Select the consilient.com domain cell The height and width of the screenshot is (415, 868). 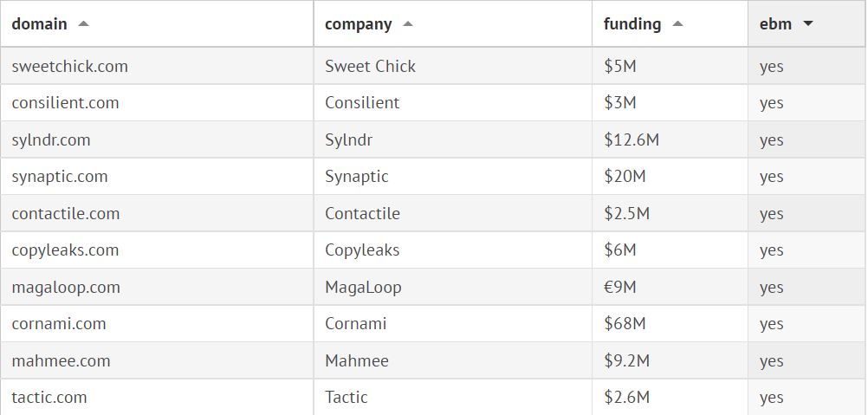[x=66, y=103]
